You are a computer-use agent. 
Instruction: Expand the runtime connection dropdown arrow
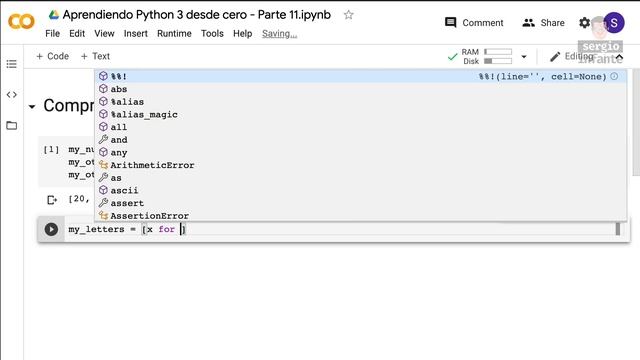pyautogui.click(x=524, y=57)
